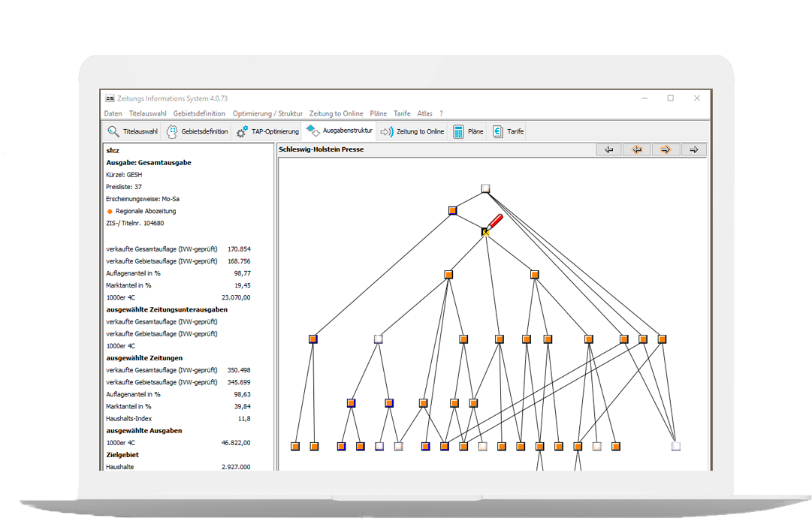812x521 pixels.
Task: Click the plain black left arrow button
Action: pyautogui.click(x=608, y=150)
